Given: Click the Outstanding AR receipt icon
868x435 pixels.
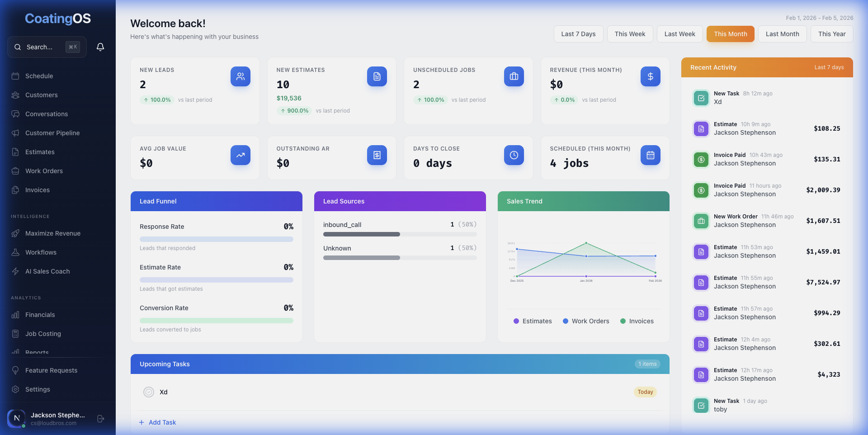Looking at the screenshot, I should pos(377,155).
